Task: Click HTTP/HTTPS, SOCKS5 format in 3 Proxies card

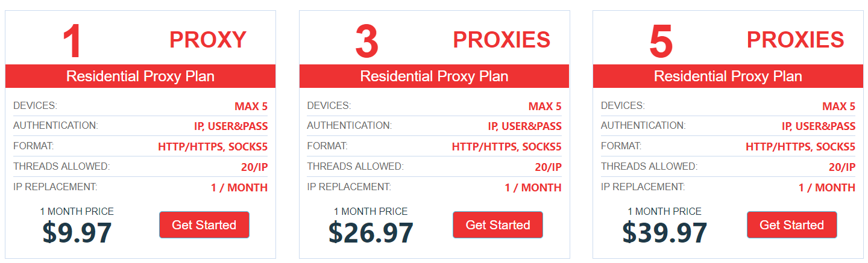Action: [x=506, y=147]
